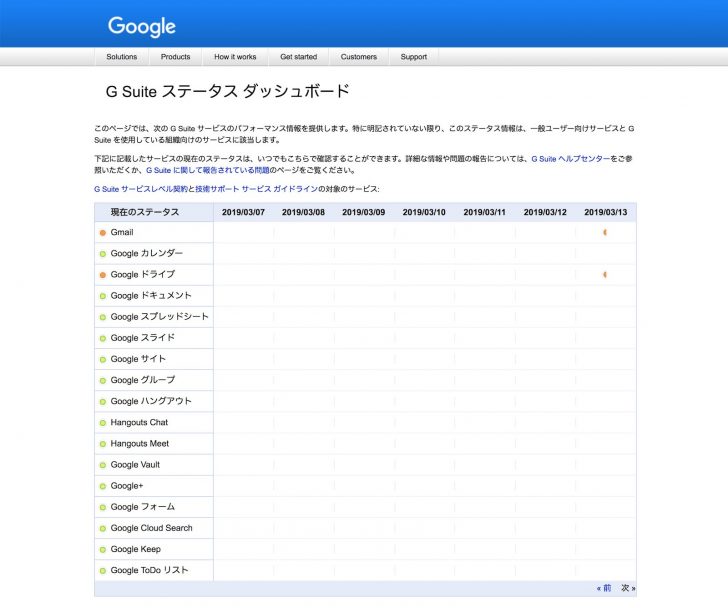Click the Google logo in header
This screenshot has height=608, width=728.
pyautogui.click(x=142, y=27)
